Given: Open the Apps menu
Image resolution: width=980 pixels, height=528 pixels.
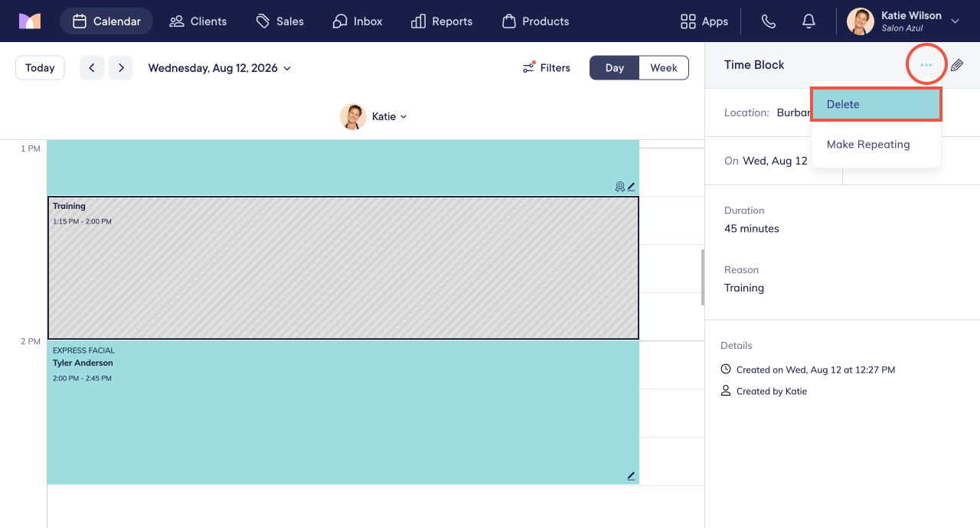Looking at the screenshot, I should coord(704,21).
